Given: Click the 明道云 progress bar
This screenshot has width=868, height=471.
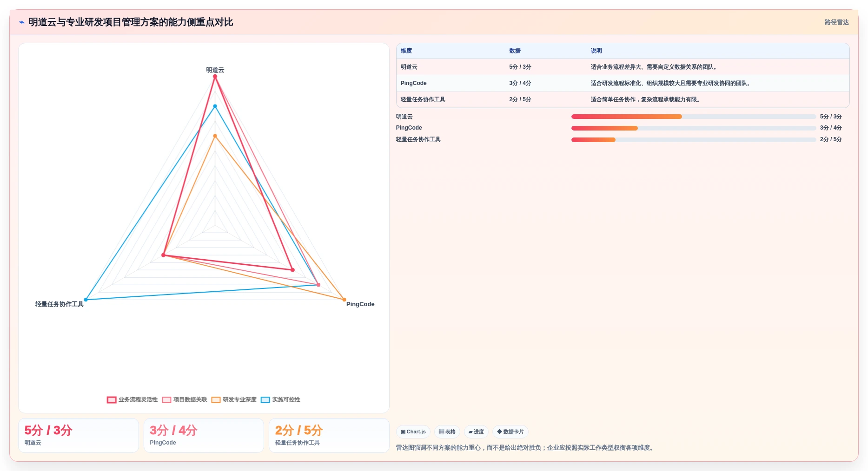Looking at the screenshot, I should [x=694, y=117].
